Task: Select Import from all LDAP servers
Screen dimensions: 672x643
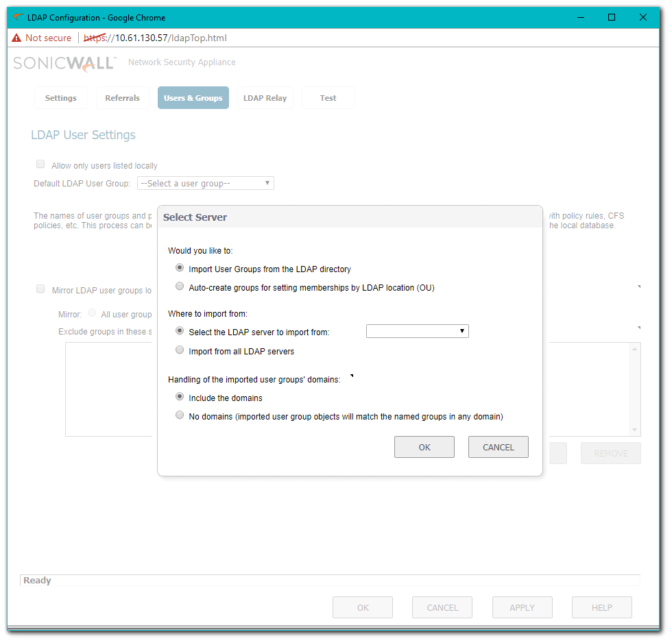Action: coord(180,350)
